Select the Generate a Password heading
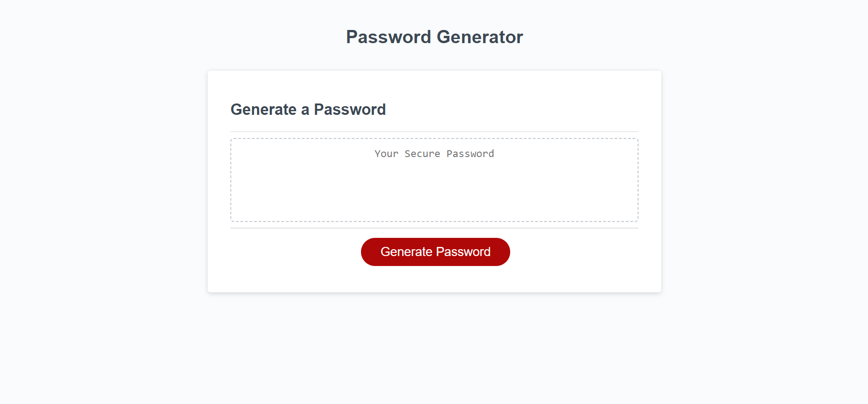Viewport: 868px width, 404px height. (308, 109)
